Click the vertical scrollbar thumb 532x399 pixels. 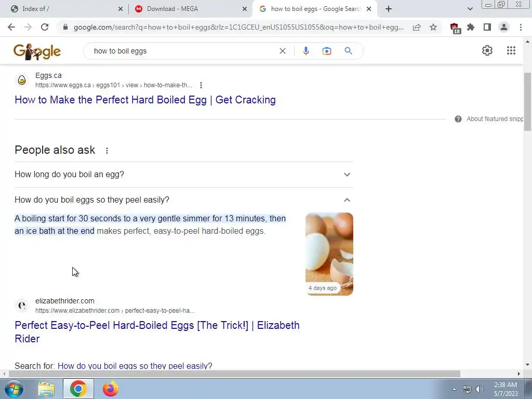pyautogui.click(x=528, y=102)
